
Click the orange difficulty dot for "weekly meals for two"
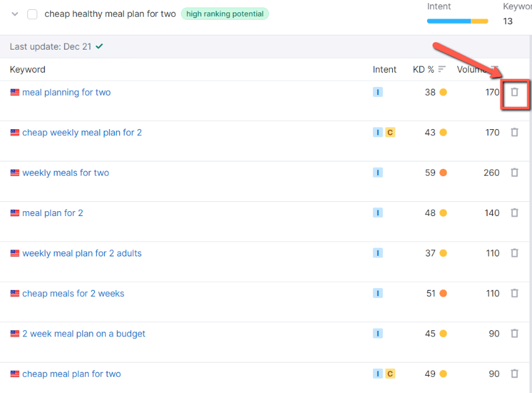click(x=445, y=173)
